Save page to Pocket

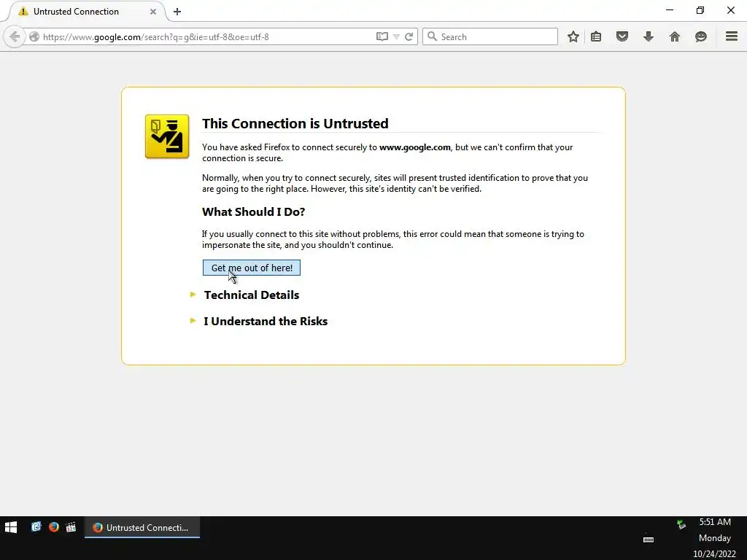coord(622,36)
